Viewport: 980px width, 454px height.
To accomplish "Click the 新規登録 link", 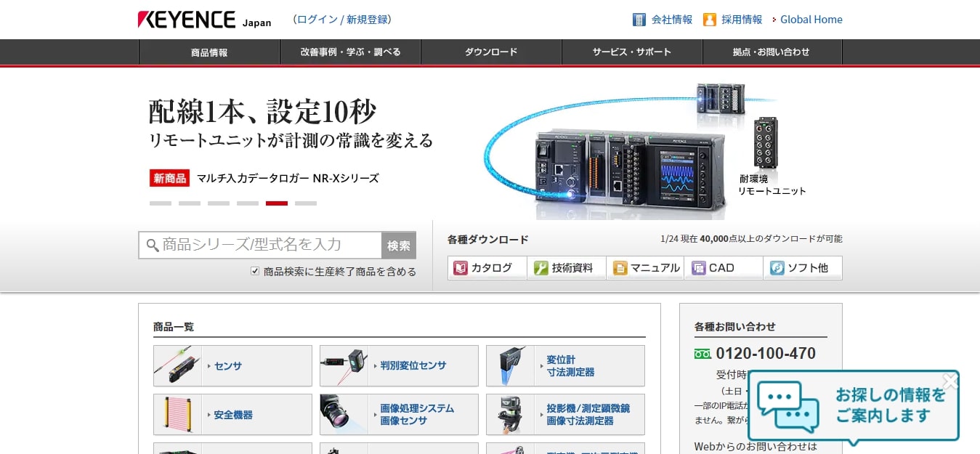I will click(x=367, y=20).
